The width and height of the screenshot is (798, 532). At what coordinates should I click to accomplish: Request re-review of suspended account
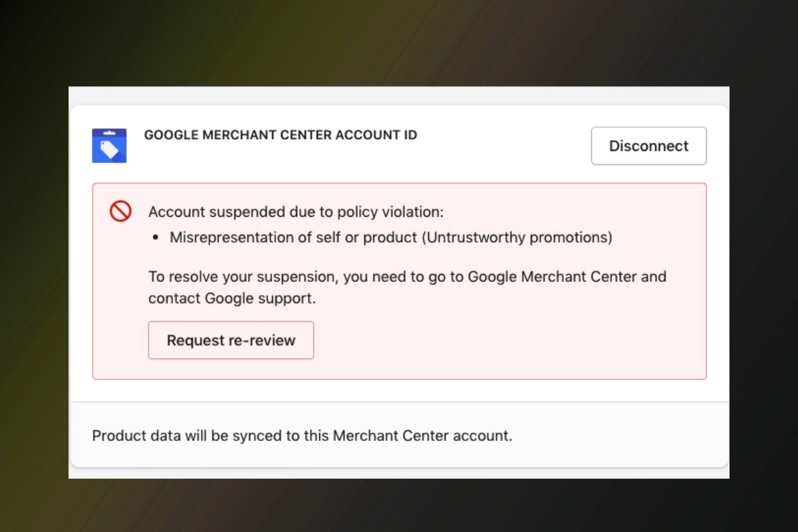click(x=231, y=340)
